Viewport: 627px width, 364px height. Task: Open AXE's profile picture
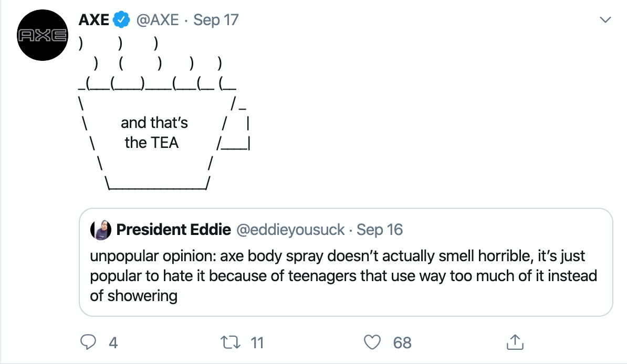42,35
